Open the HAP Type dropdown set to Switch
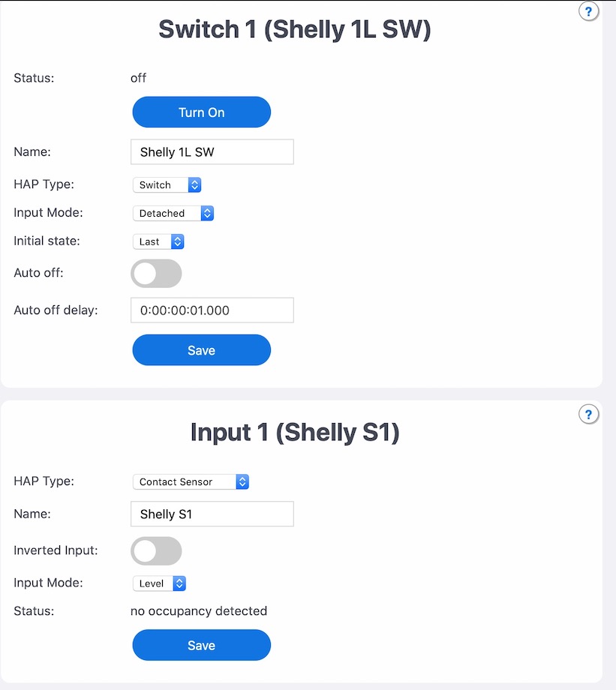Image resolution: width=616 pixels, height=690 pixels. click(167, 184)
